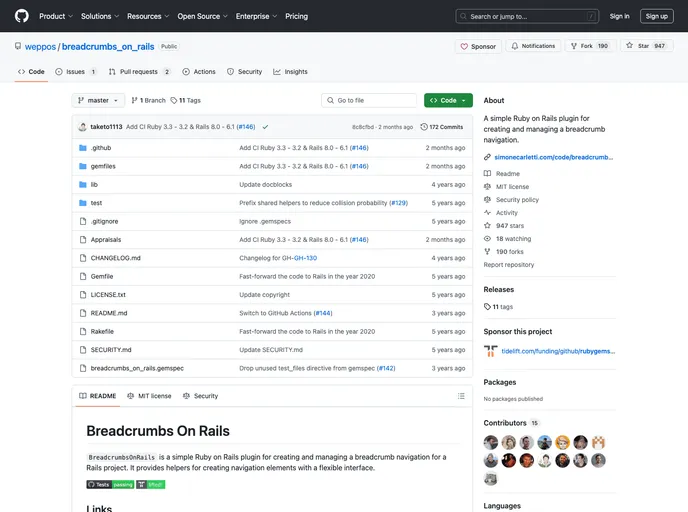Click the Tests passing badge
Viewport: 688px width, 512px height.
click(x=110, y=484)
